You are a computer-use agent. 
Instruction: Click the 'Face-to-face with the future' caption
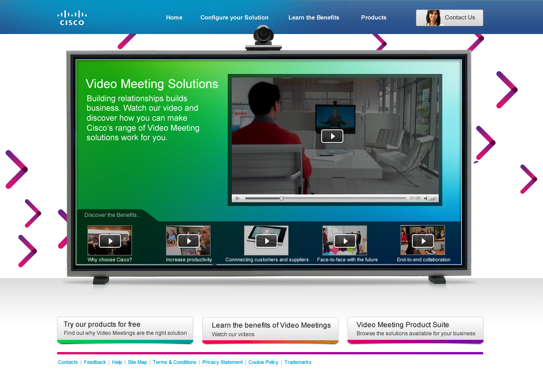(x=347, y=260)
